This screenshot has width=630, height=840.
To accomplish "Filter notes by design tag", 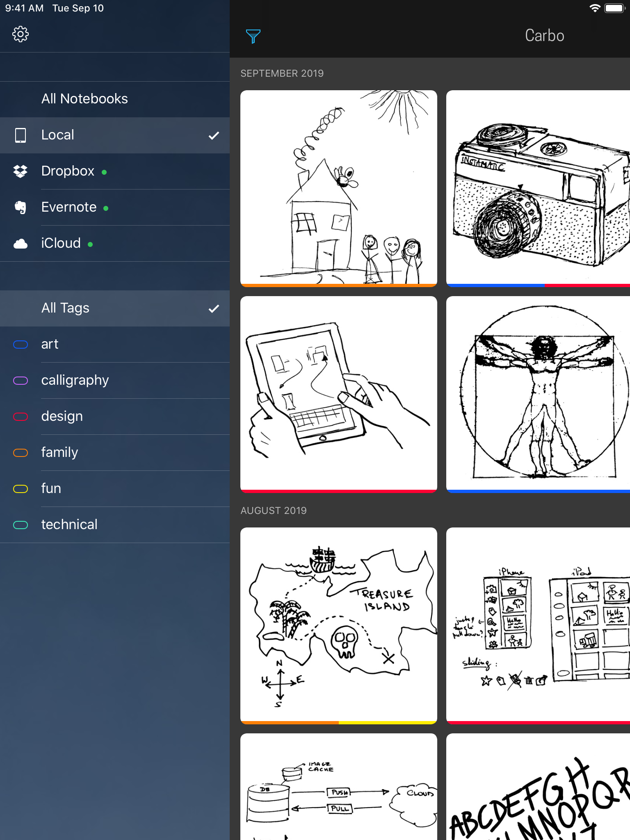I will click(115, 417).
